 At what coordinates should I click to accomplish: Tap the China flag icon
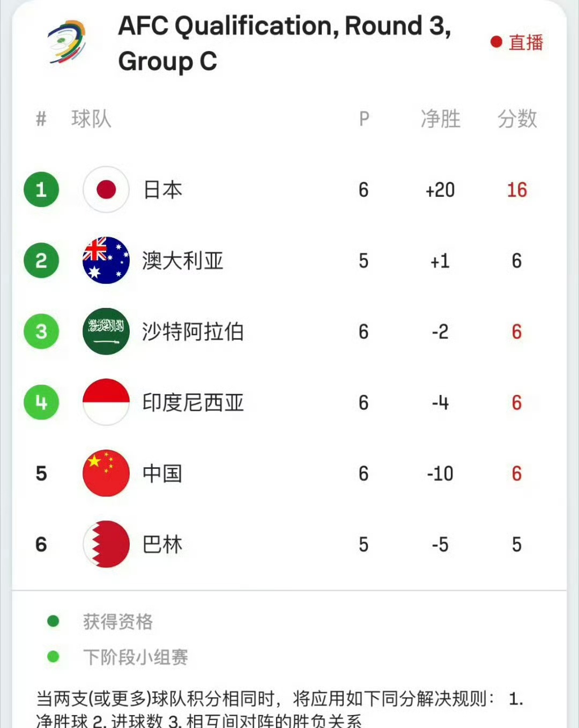(x=106, y=473)
